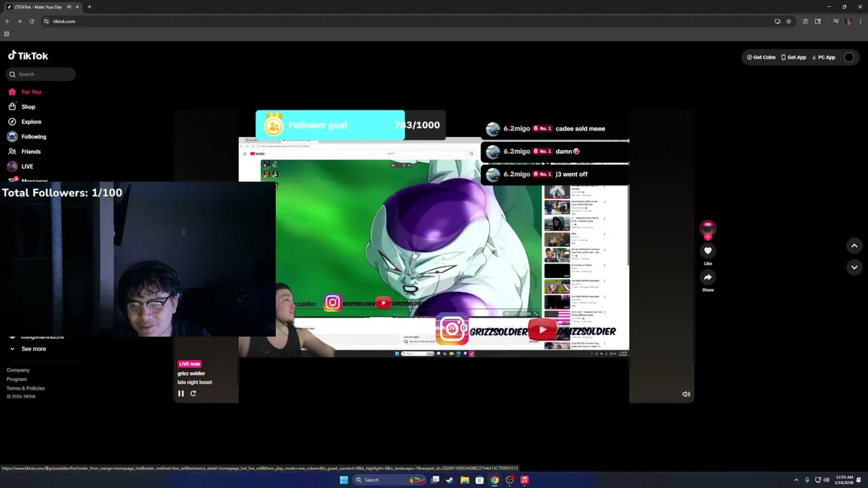Install TikTok app from address bar
This screenshot has width=868, height=488.
pyautogui.click(x=777, y=21)
